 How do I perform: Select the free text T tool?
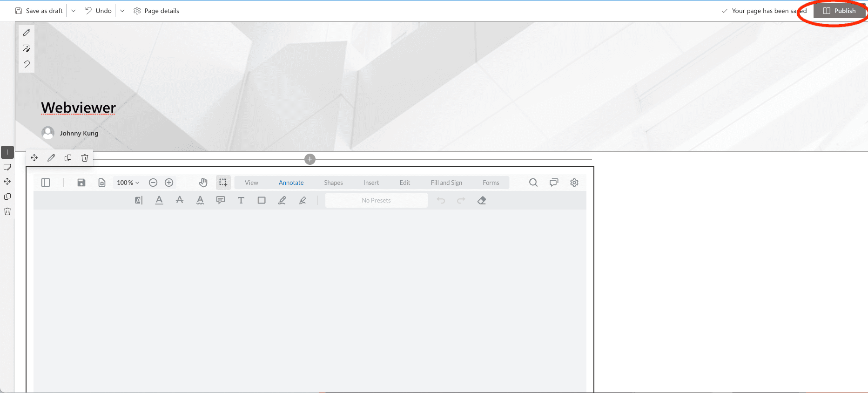(x=241, y=200)
